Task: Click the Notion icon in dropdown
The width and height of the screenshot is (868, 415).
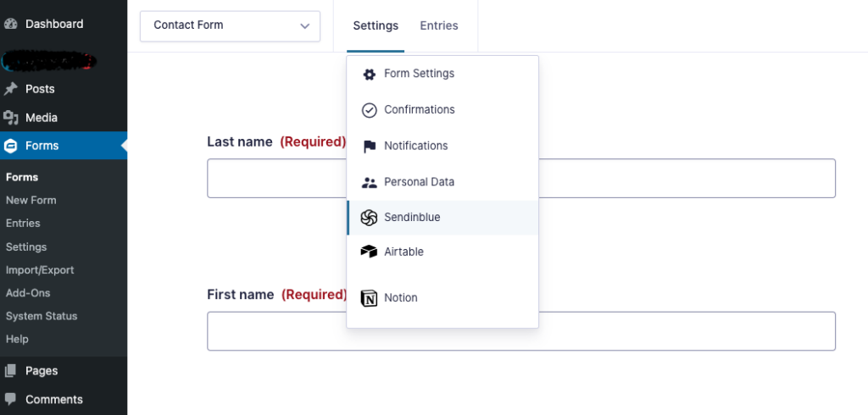Action: point(369,298)
